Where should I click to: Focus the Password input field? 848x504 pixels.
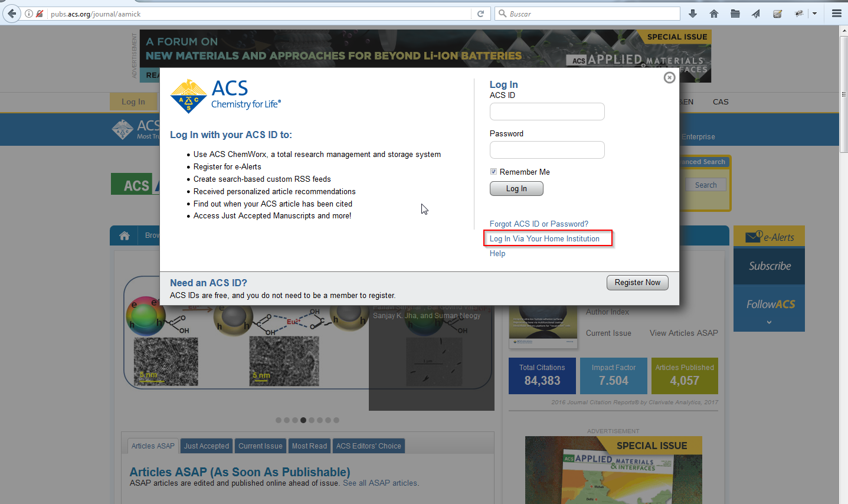(547, 150)
